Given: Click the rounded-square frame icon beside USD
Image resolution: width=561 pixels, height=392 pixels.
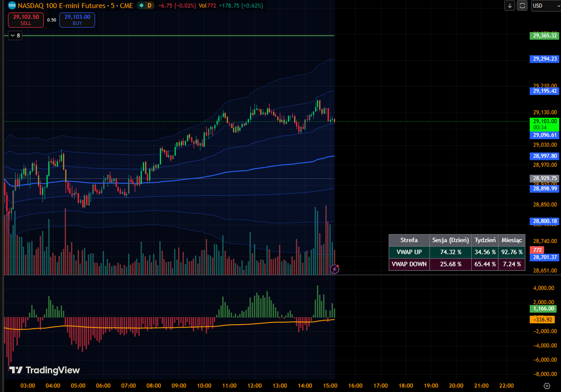Looking at the screenshot, I should pyautogui.click(x=522, y=6).
